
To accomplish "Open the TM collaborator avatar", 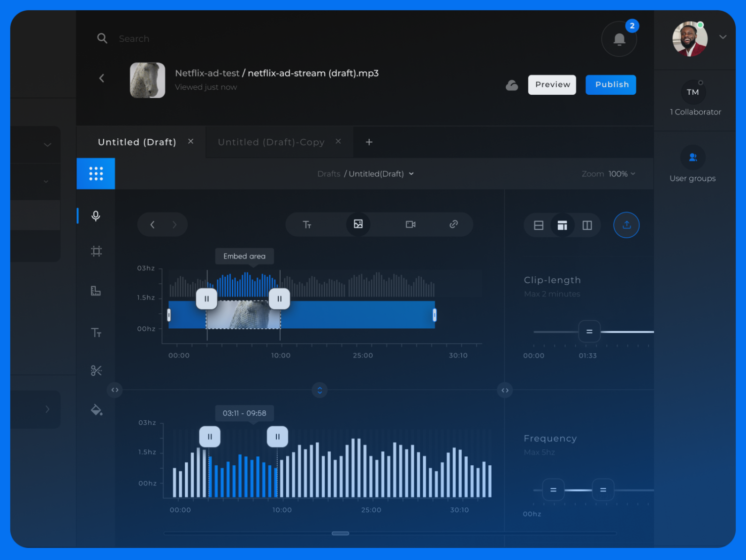I will coord(693,92).
